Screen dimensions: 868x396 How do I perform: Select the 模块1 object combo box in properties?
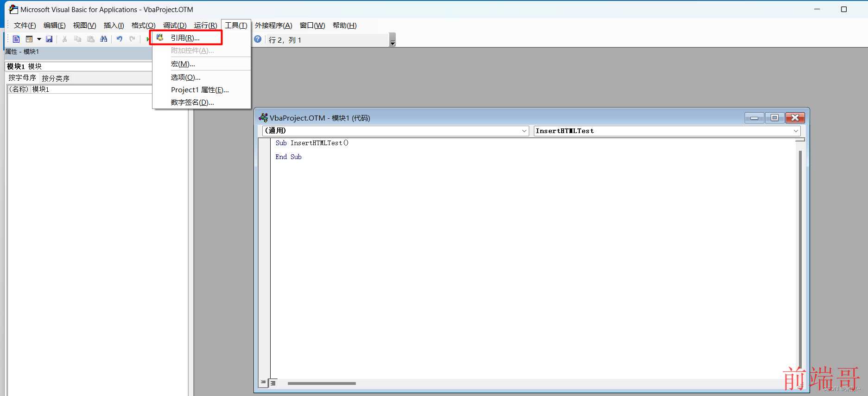(x=79, y=66)
